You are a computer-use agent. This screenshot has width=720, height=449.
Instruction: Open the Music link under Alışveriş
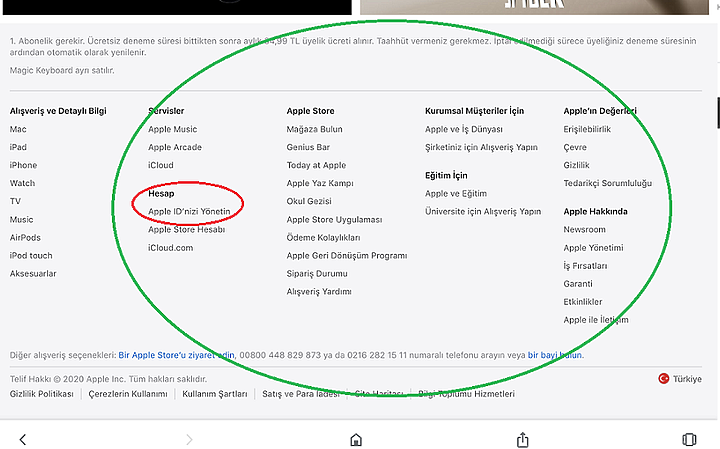(x=21, y=219)
